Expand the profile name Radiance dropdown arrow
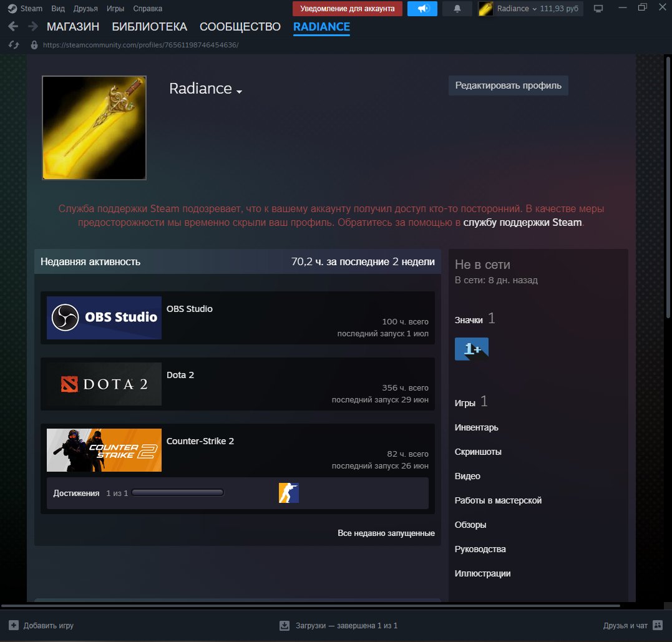Viewport: 672px width, 642px height. [239, 91]
